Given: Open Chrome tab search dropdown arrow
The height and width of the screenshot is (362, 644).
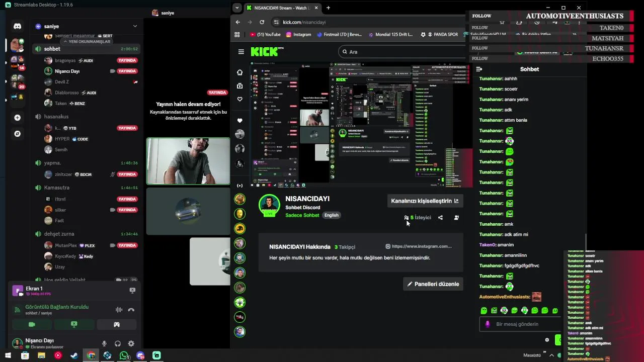Looking at the screenshot, I should tap(237, 8).
